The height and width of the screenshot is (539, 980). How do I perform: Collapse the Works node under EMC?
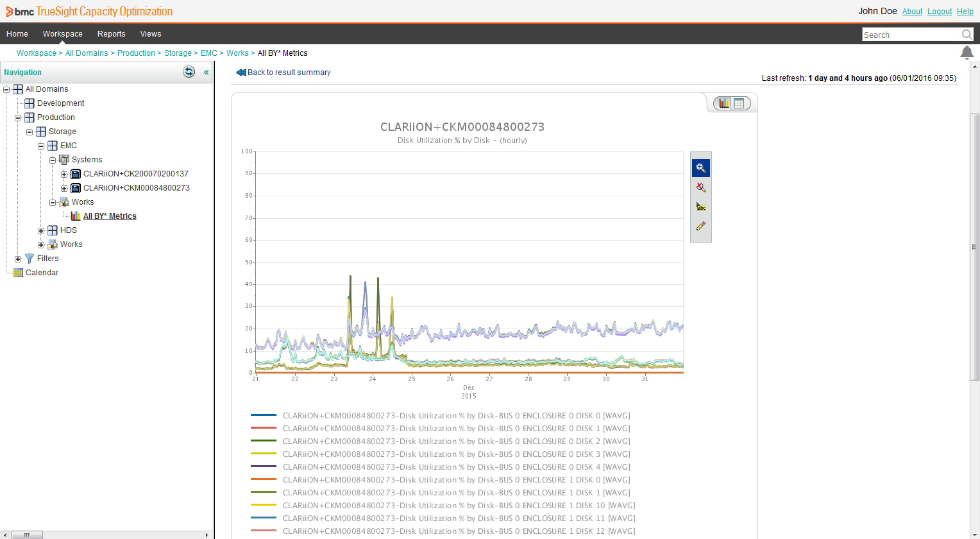pos(53,203)
